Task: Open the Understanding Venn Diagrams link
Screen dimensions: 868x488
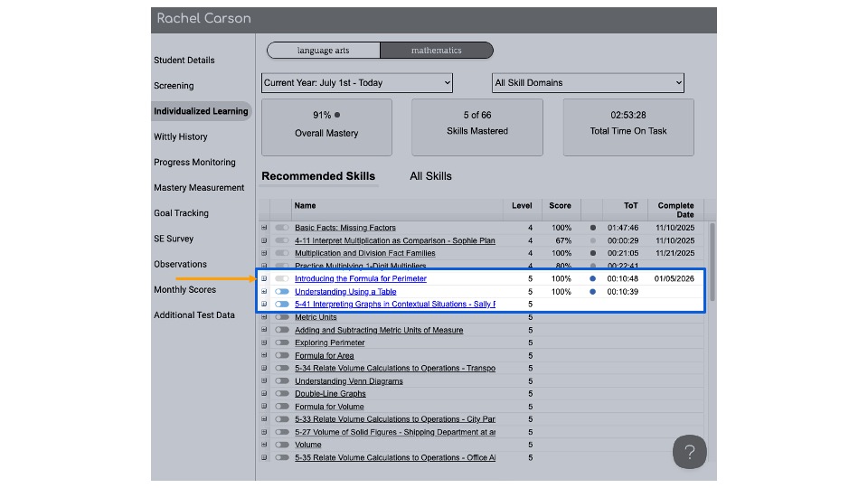Action: click(x=349, y=380)
